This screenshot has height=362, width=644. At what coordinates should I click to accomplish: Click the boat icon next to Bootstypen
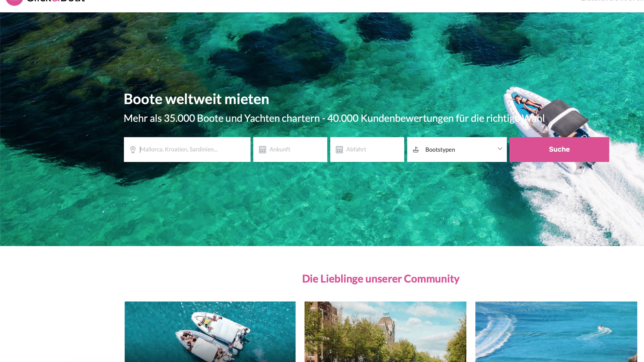416,150
